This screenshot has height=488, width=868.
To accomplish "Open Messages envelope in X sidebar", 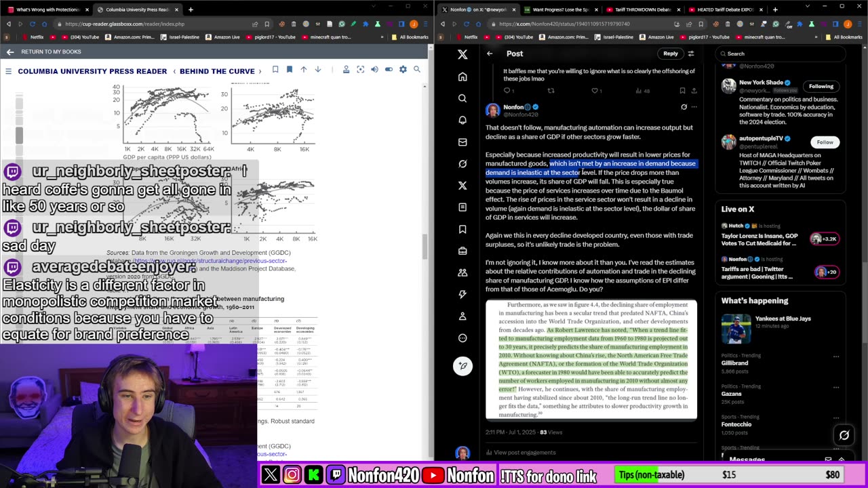I will point(462,142).
